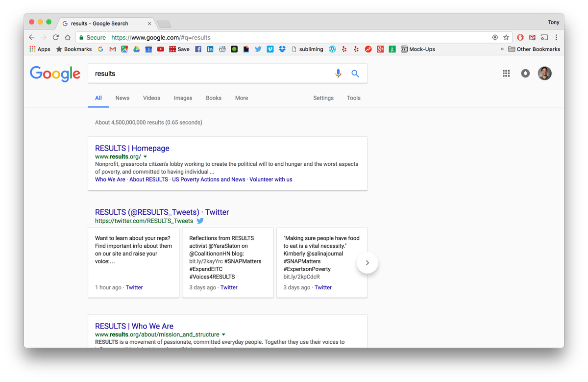This screenshot has height=382, width=588.
Task: Open a new browser tab
Action: click(164, 24)
